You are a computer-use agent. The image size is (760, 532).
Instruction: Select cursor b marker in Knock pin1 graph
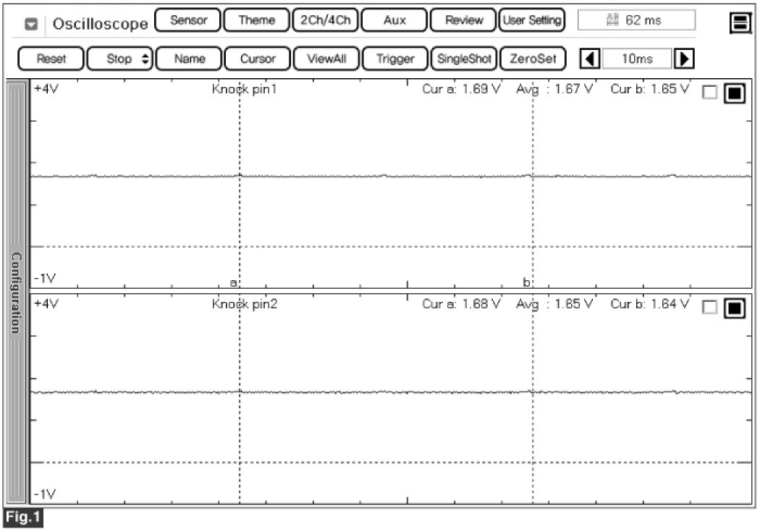(x=527, y=282)
